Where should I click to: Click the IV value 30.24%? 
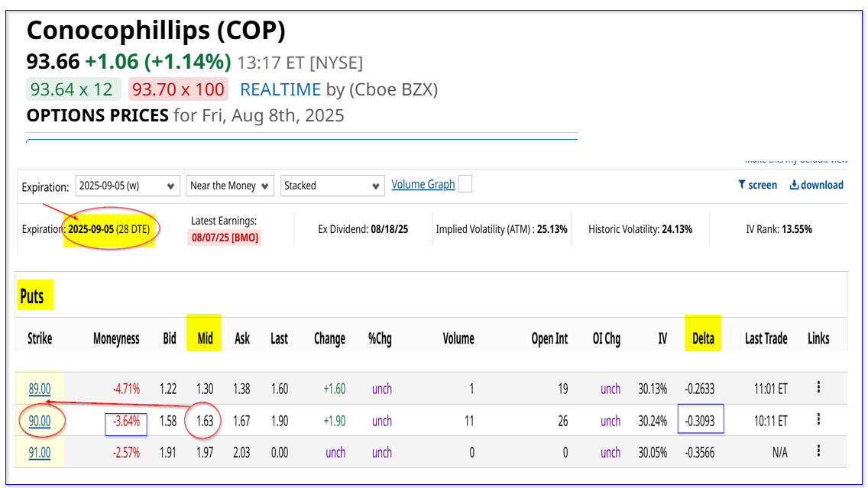pos(653,421)
